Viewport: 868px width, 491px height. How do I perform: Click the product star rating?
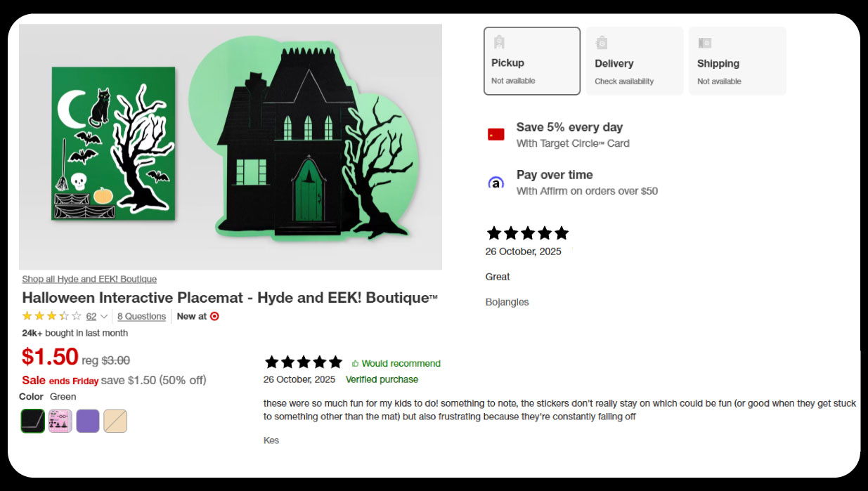[x=52, y=316]
